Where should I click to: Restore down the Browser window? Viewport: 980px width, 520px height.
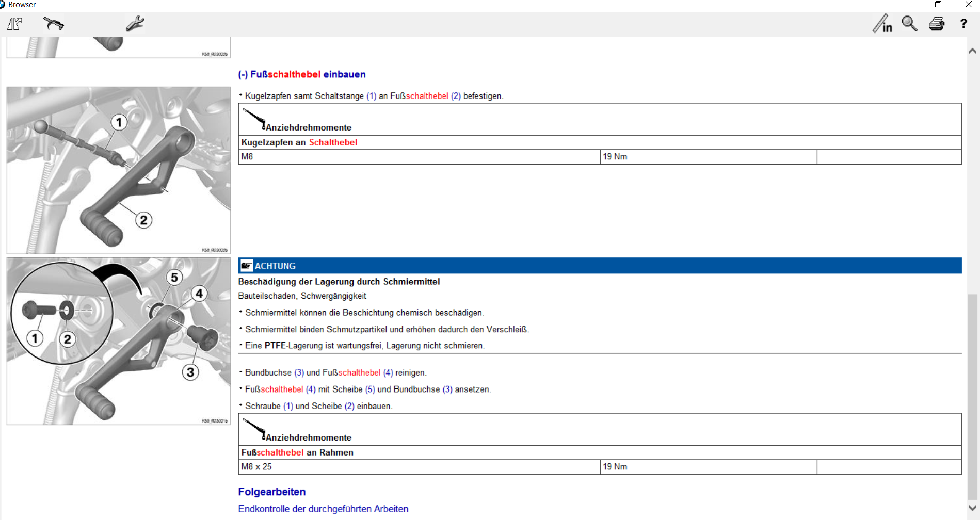coord(938,5)
